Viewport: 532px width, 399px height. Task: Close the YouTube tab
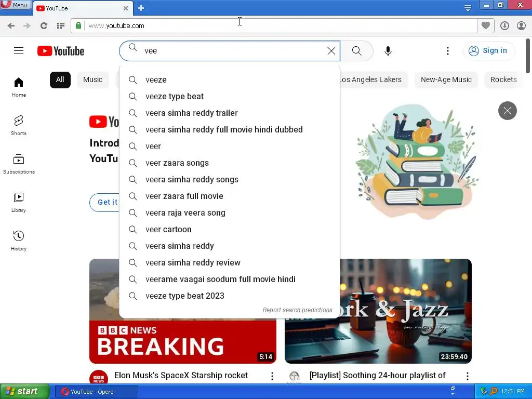(x=126, y=8)
